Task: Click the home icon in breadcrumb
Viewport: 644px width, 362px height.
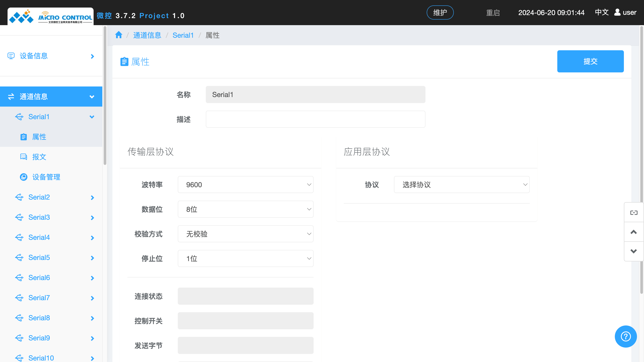Action: [x=119, y=35]
